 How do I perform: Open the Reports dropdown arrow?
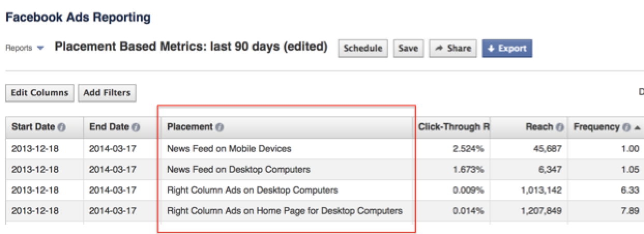pos(40,48)
